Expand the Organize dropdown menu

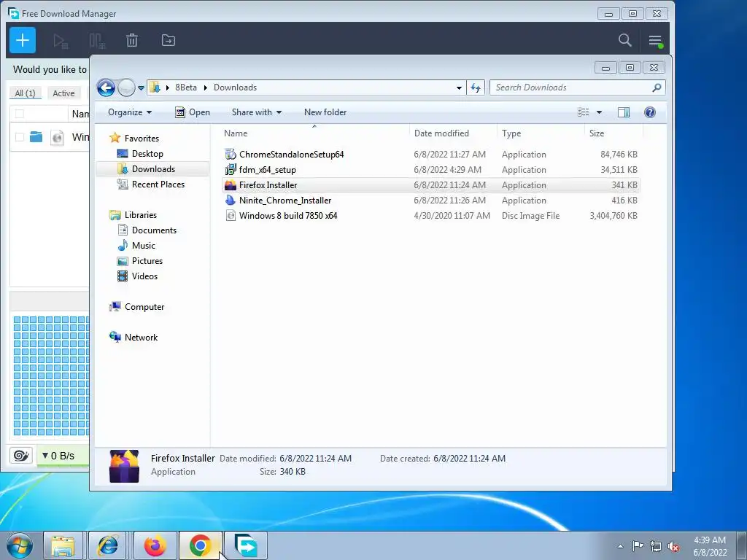[130, 112]
